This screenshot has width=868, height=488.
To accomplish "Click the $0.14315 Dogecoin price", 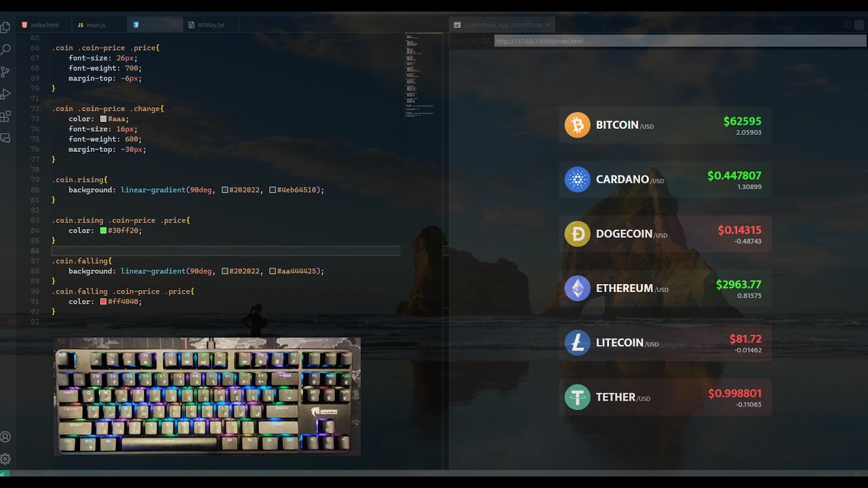I will (740, 230).
